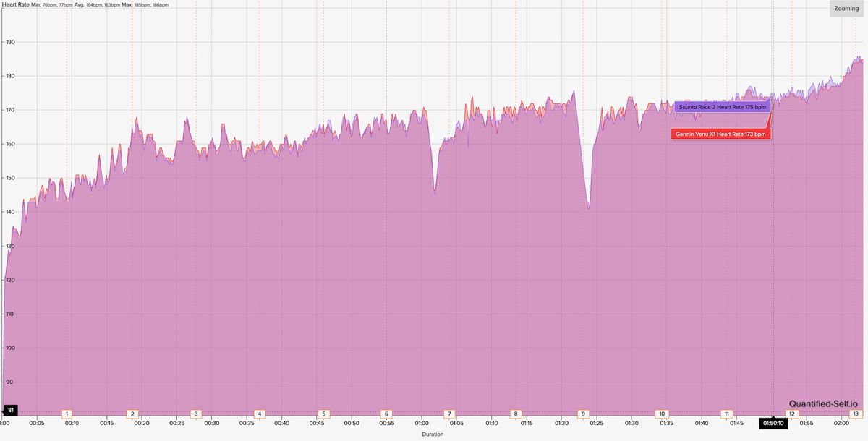This screenshot has height=441, width=868.
Task: Click the 180 y-axis label
Action: pos(10,76)
